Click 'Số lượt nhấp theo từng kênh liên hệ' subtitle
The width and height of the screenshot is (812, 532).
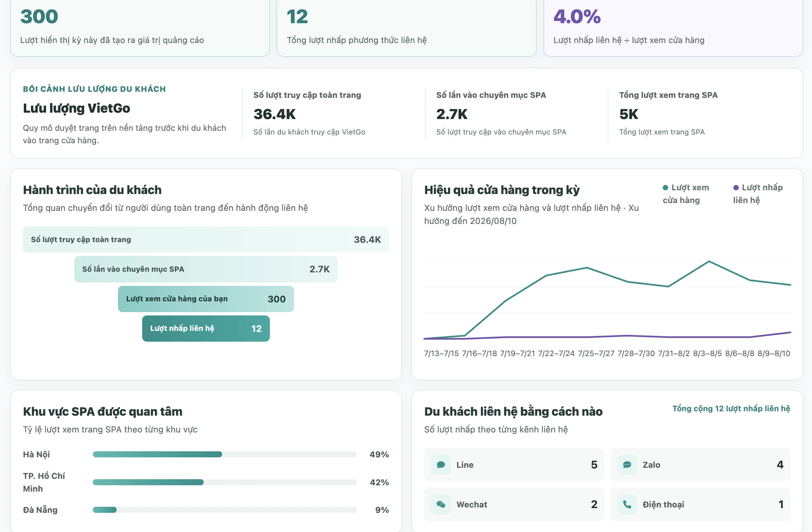point(496,429)
